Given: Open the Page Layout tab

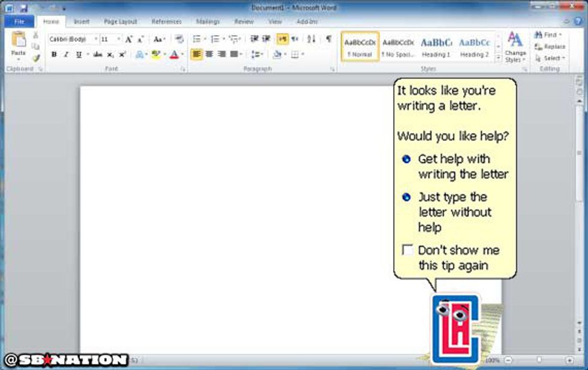Looking at the screenshot, I should tap(120, 22).
